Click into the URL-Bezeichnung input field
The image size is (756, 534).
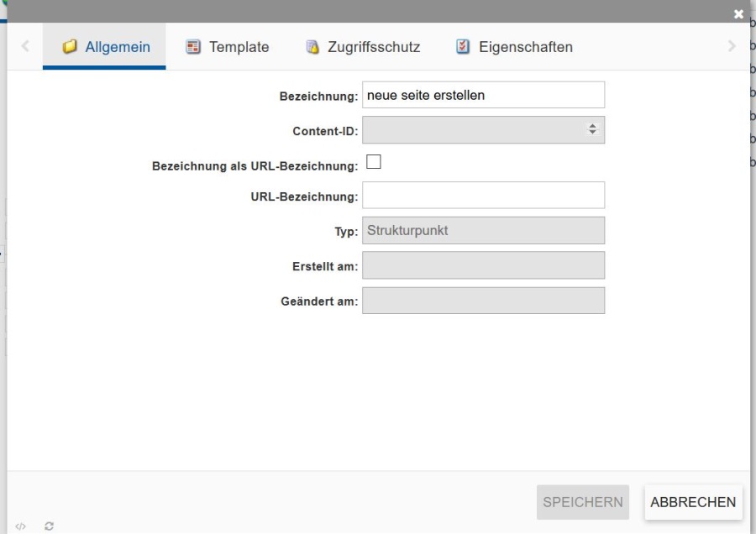click(483, 196)
